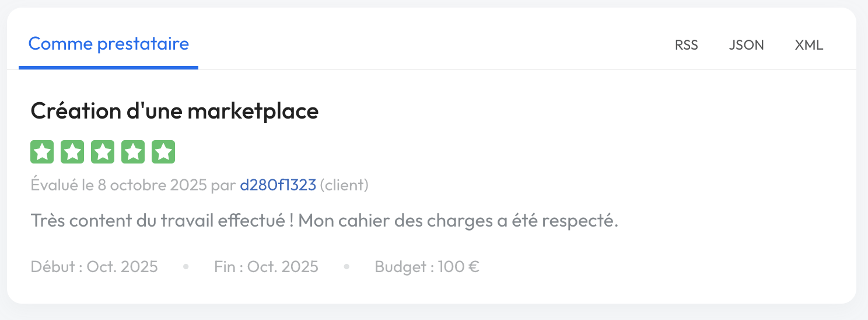Click the Fin : Oct. 2025 label
The height and width of the screenshot is (320, 868).
pyautogui.click(x=266, y=267)
